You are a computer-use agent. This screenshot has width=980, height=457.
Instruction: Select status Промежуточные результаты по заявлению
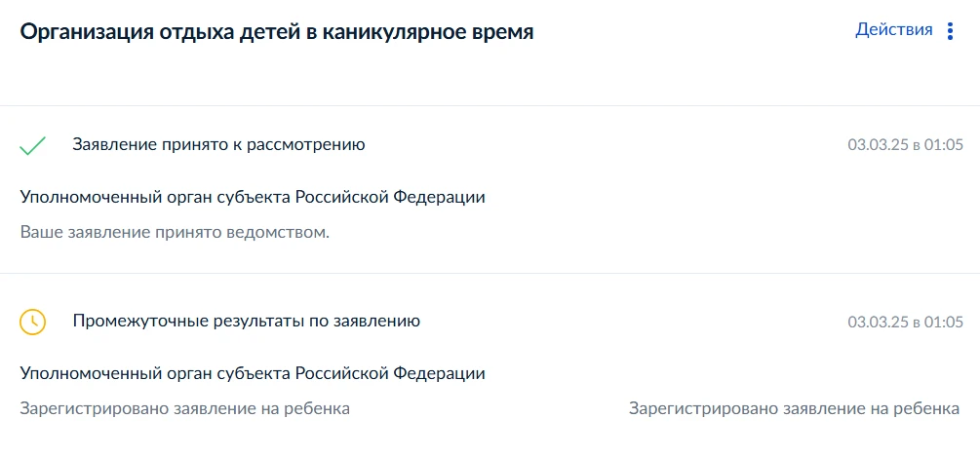tap(246, 321)
